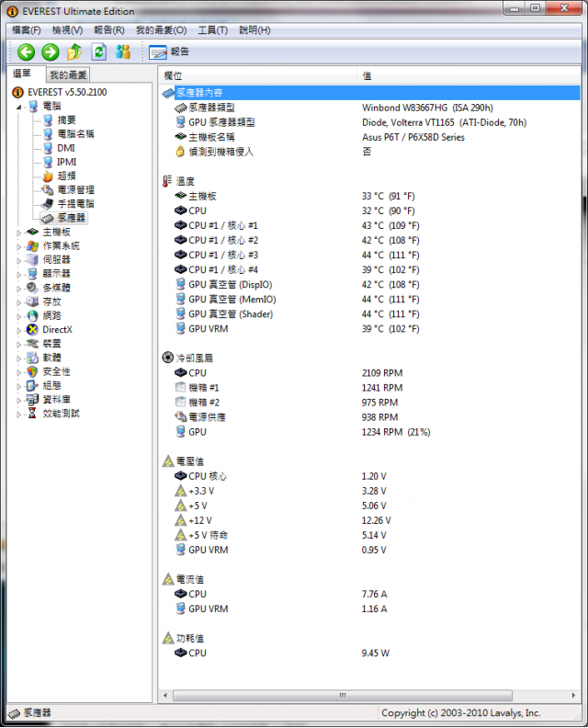This screenshot has width=588, height=728.
Task: Expand the 網路 tree node
Action: (19, 316)
